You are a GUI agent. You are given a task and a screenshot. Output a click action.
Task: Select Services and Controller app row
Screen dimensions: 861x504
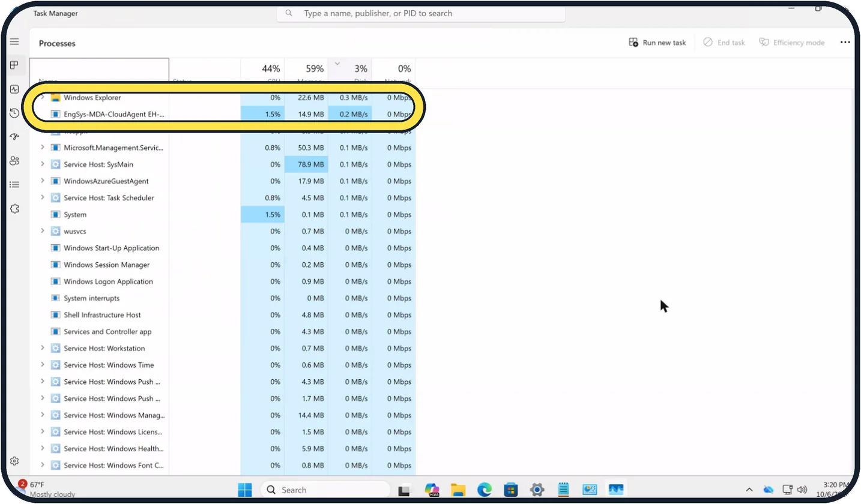[223, 332]
